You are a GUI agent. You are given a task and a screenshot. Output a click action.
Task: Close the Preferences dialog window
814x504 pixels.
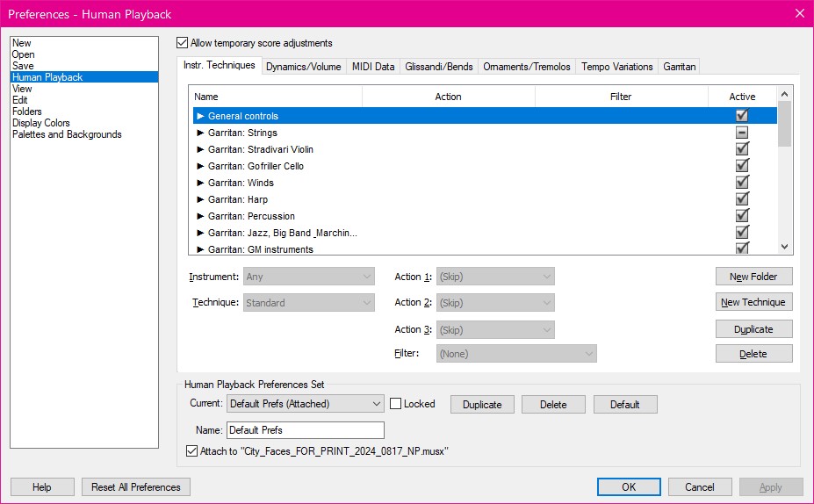pyautogui.click(x=799, y=13)
